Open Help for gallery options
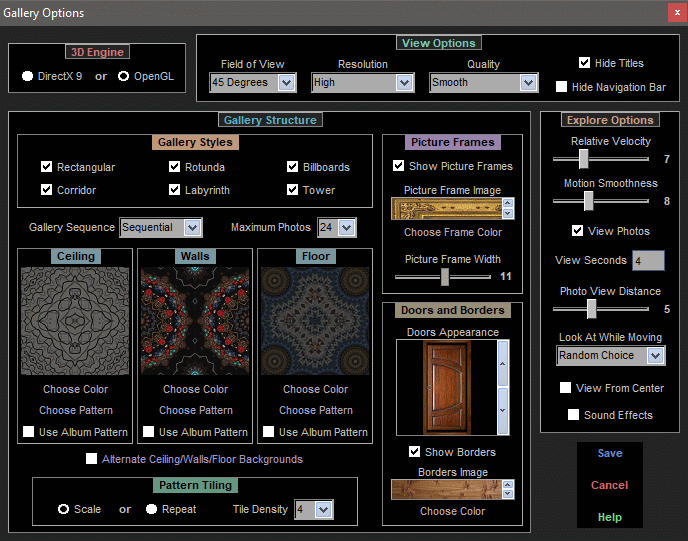 [610, 517]
